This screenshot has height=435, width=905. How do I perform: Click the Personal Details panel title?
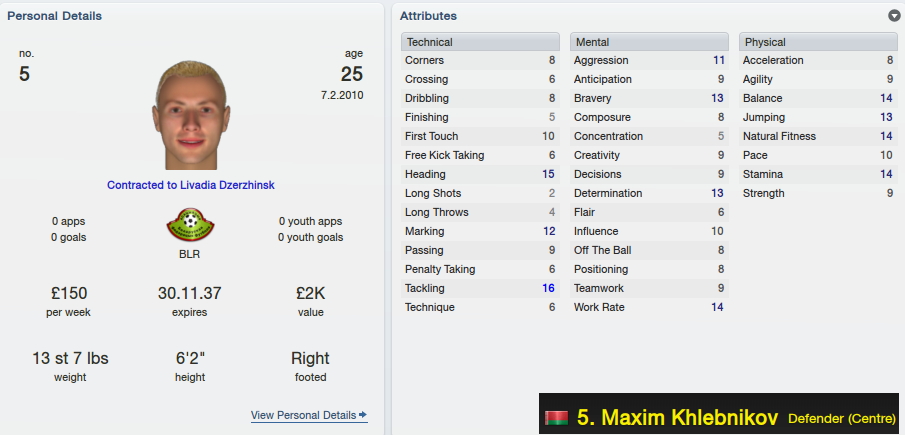(54, 16)
